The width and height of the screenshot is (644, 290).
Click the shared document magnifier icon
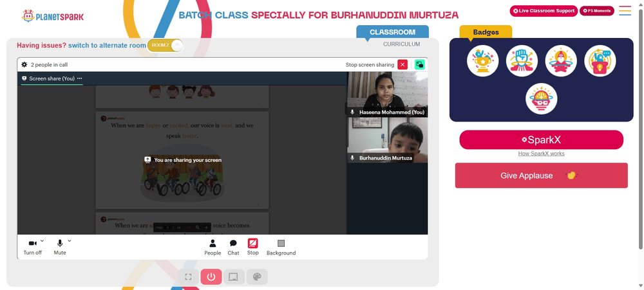pos(198,227)
